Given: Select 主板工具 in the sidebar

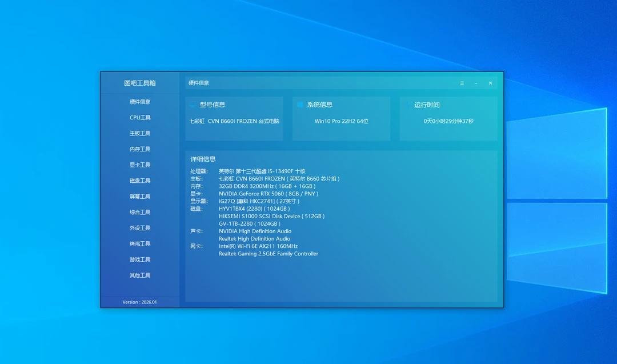Looking at the screenshot, I should [x=140, y=133].
